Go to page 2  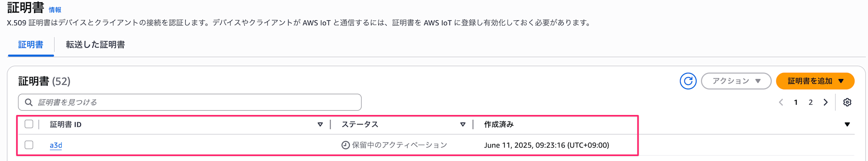[x=810, y=102]
